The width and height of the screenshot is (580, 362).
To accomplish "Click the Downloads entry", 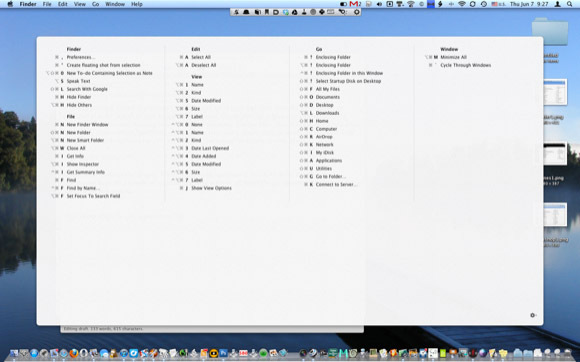I will click(x=327, y=113).
